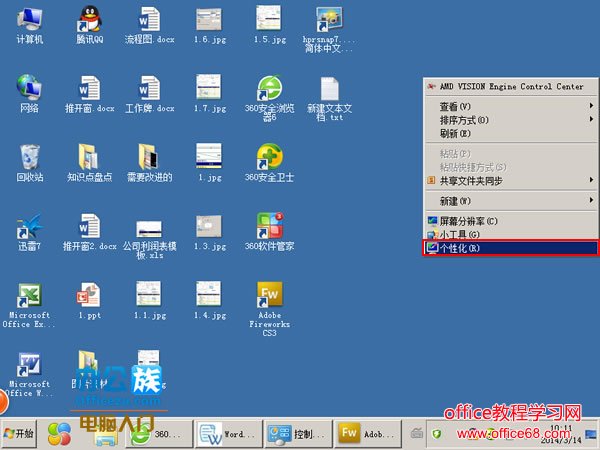The height and width of the screenshot is (450, 600).
Task: Open the 查看(V) submenu
Action: (x=511, y=106)
